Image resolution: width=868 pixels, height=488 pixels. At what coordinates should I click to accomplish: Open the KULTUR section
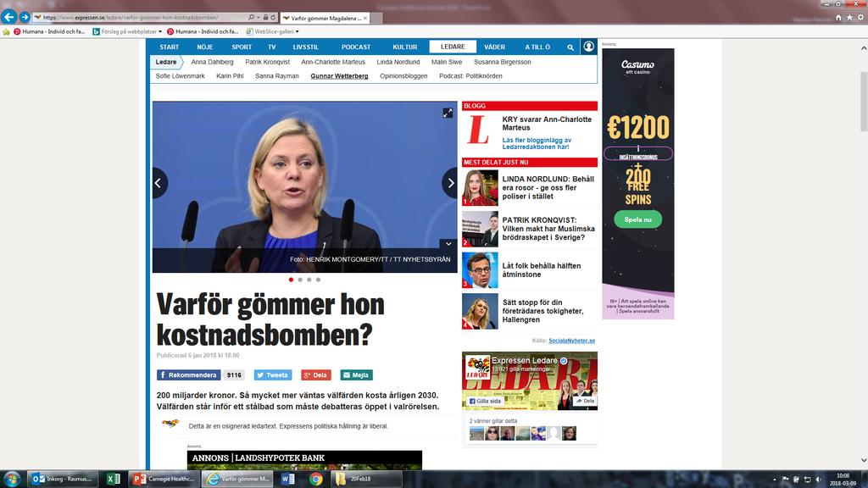pyautogui.click(x=404, y=47)
